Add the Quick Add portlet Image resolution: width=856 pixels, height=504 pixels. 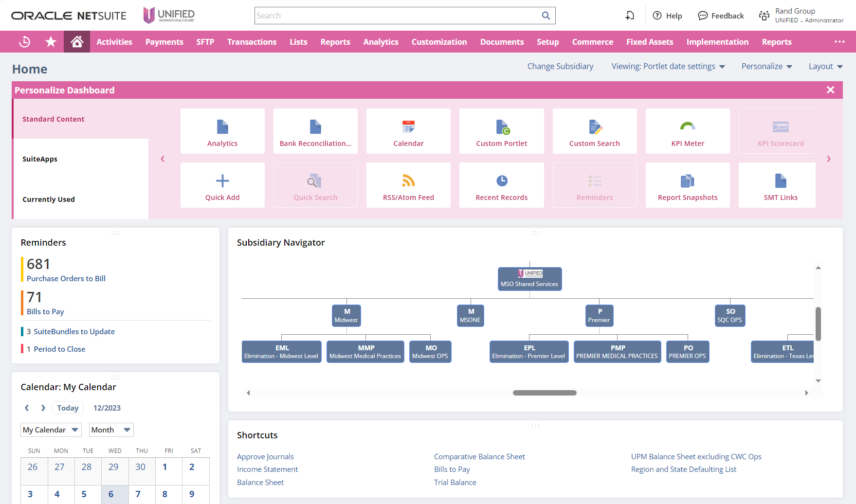[x=222, y=185]
